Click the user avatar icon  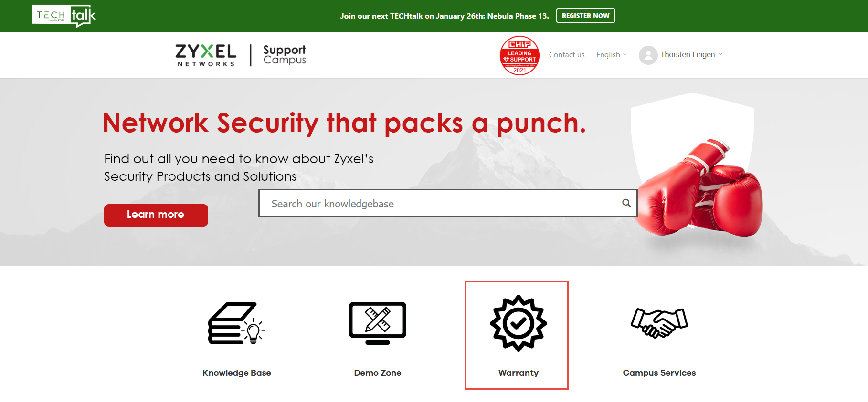[x=648, y=55]
